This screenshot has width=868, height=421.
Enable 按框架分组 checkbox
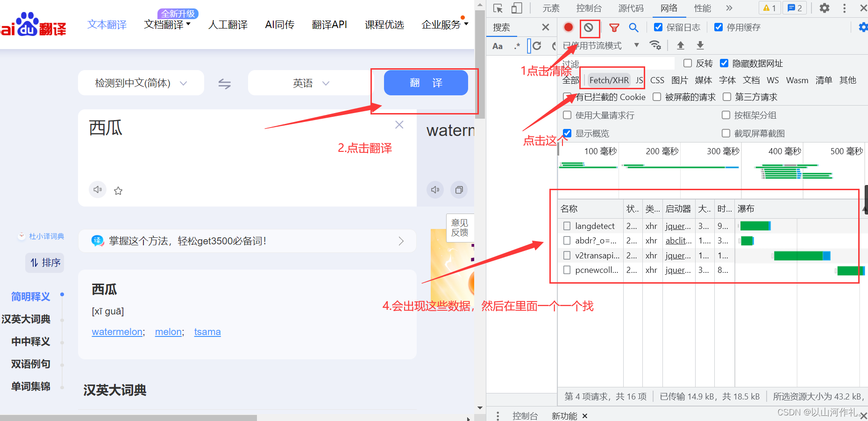coord(726,115)
